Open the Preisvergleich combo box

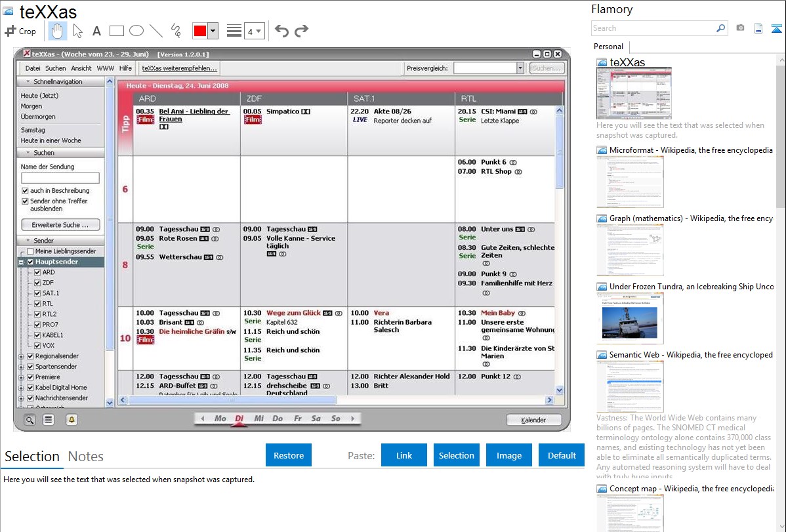[488, 68]
